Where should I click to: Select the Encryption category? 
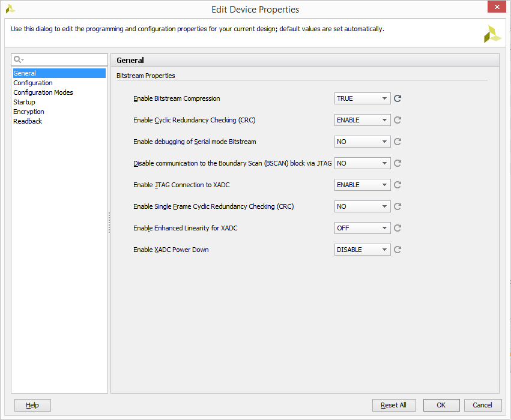(59, 112)
